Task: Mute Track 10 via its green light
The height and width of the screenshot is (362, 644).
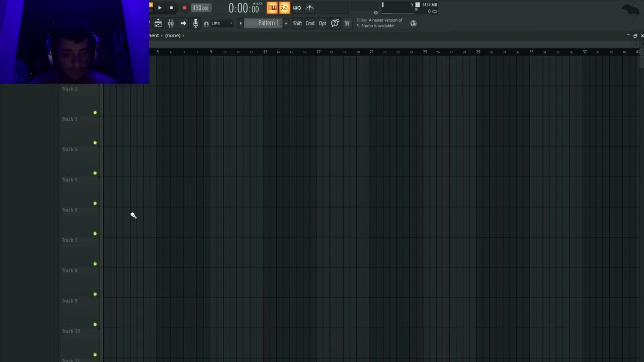Action: [x=95, y=354]
